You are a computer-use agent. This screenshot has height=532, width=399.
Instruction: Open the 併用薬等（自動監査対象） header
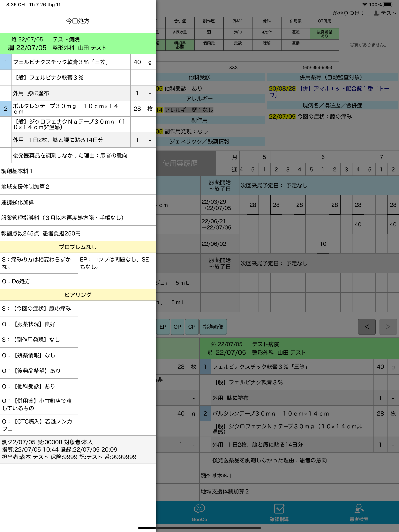[332, 77]
